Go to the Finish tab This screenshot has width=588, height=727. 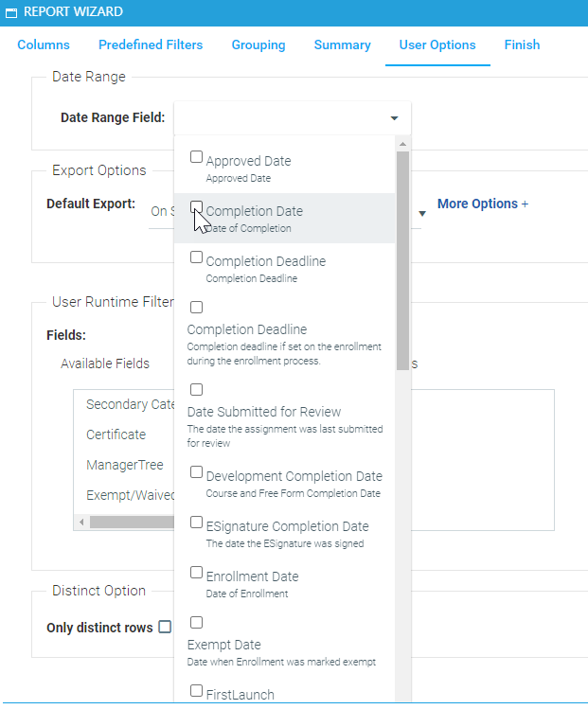click(522, 45)
